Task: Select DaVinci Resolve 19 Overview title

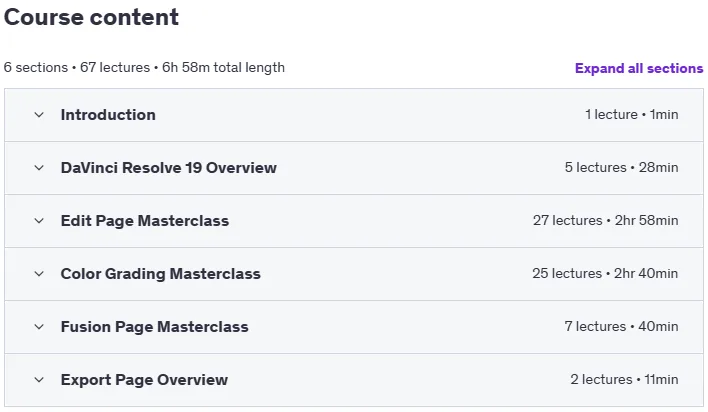Action: coord(169,168)
